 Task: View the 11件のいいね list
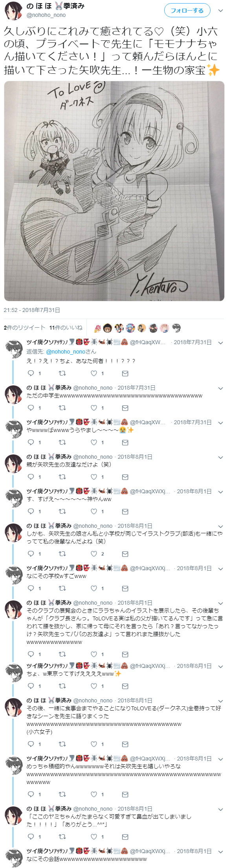click(x=66, y=328)
